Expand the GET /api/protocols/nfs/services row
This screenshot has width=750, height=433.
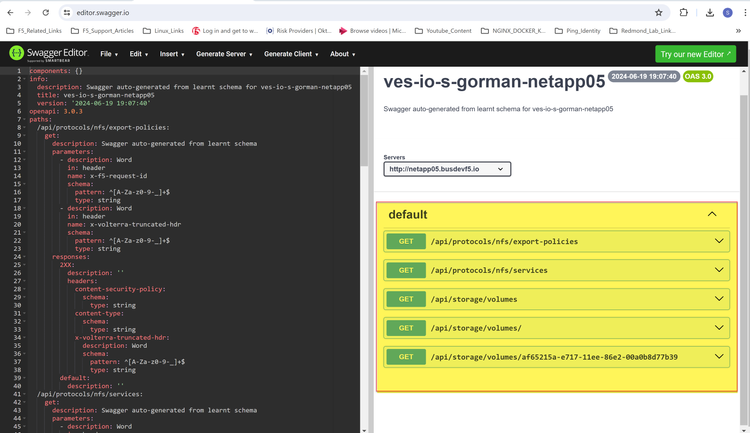(560, 270)
